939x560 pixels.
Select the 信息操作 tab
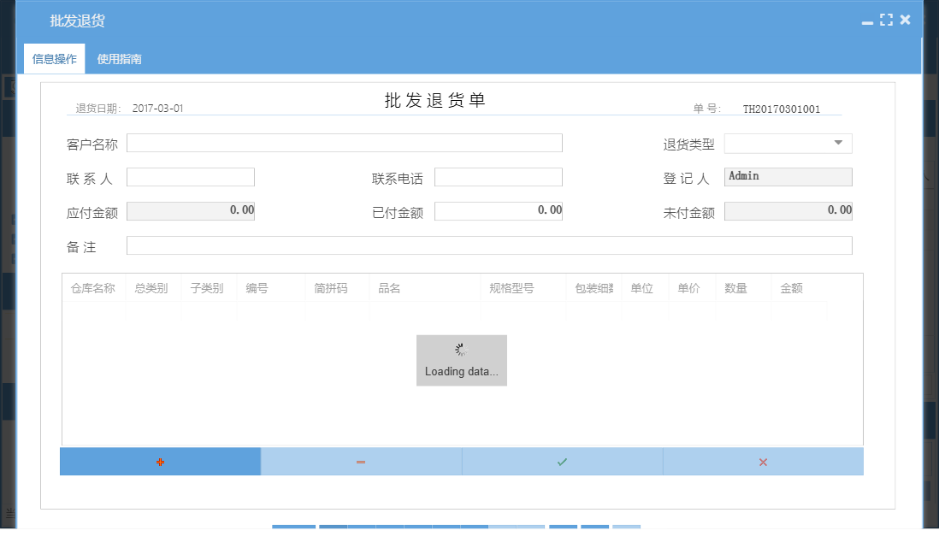coord(53,58)
